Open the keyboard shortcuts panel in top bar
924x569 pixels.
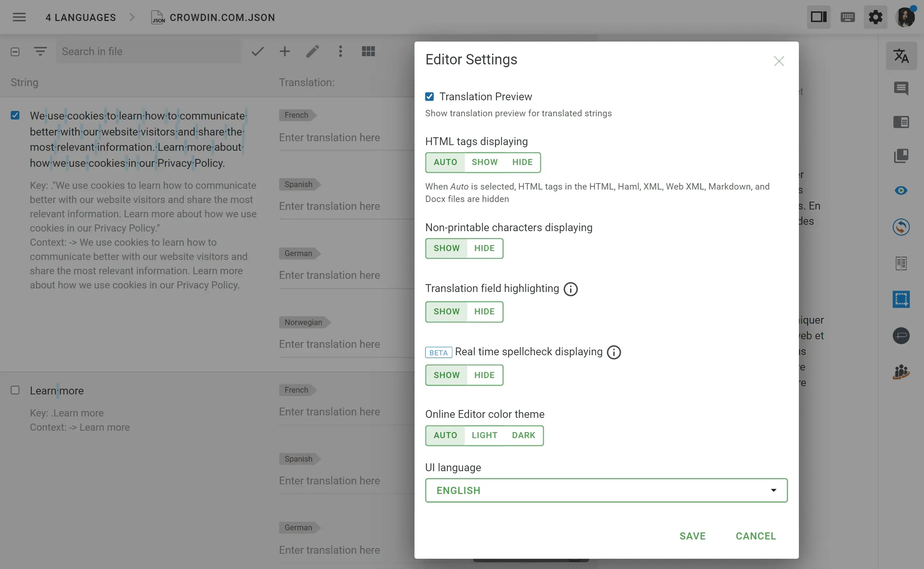pyautogui.click(x=847, y=17)
